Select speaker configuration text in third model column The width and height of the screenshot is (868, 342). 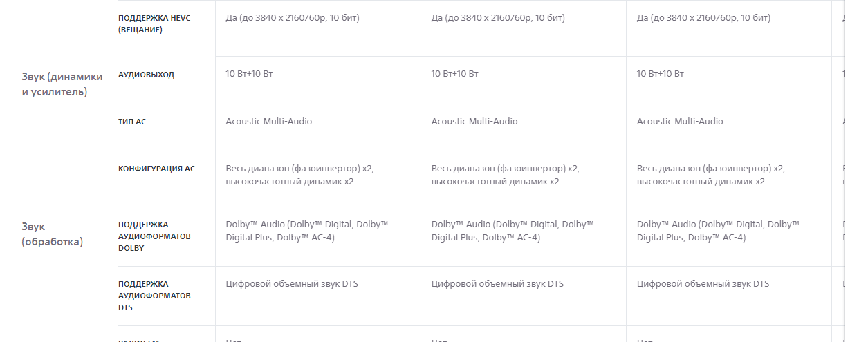(710, 175)
